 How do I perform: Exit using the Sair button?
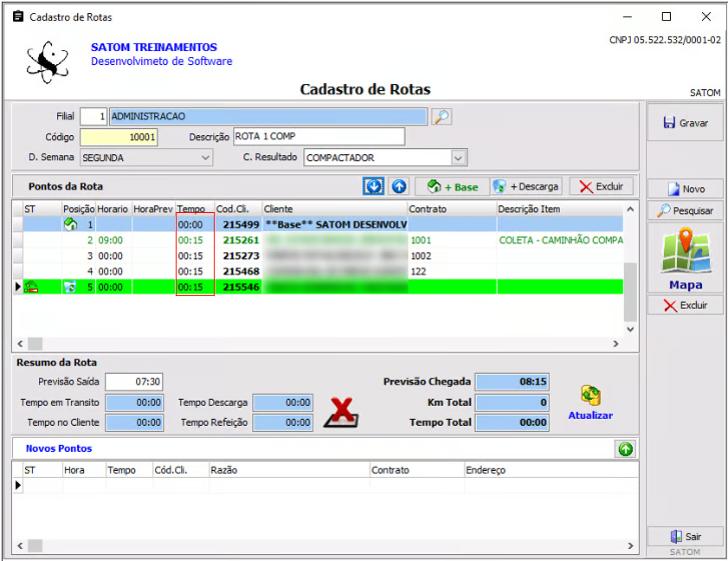point(685,537)
